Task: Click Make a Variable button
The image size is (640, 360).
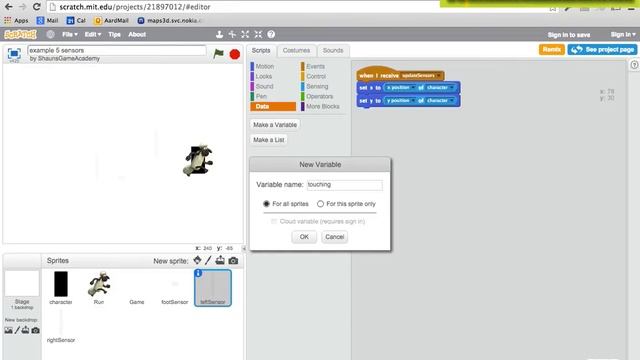Action: pyautogui.click(x=275, y=125)
